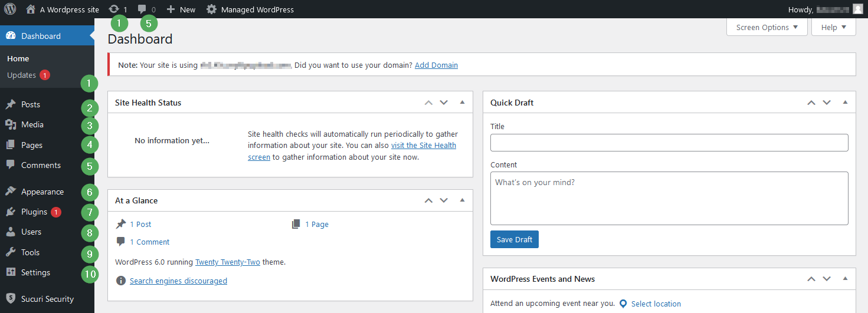The height and width of the screenshot is (313, 868).
Task: Click the pages icon beside 1 Page
Action: pos(296,224)
